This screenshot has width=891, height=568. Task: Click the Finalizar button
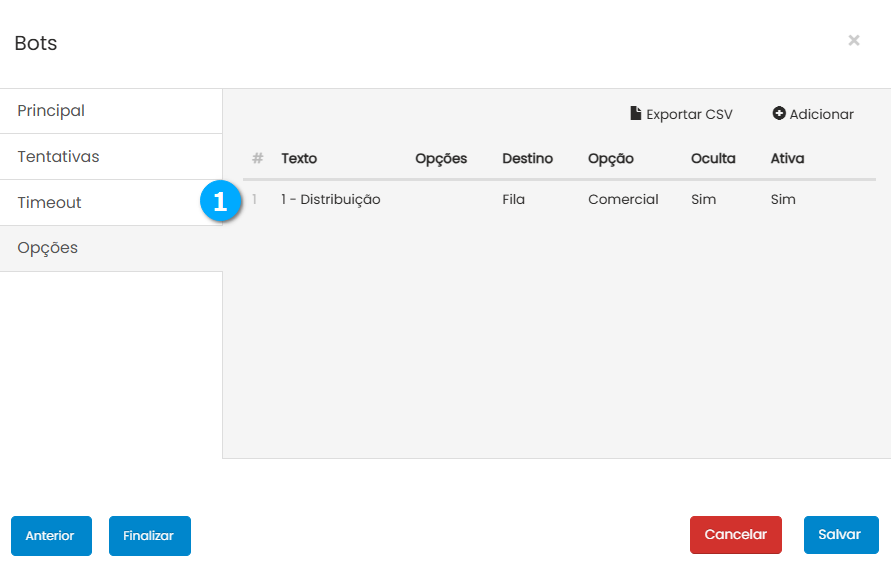tap(149, 536)
